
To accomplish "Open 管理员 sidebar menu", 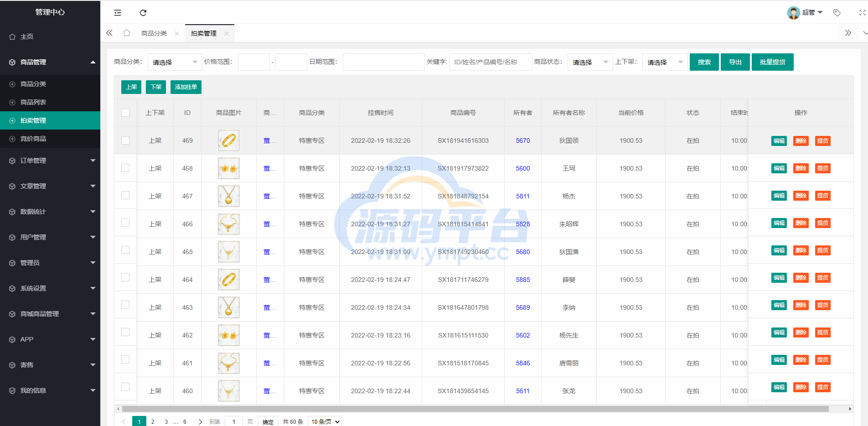I will tap(50, 263).
